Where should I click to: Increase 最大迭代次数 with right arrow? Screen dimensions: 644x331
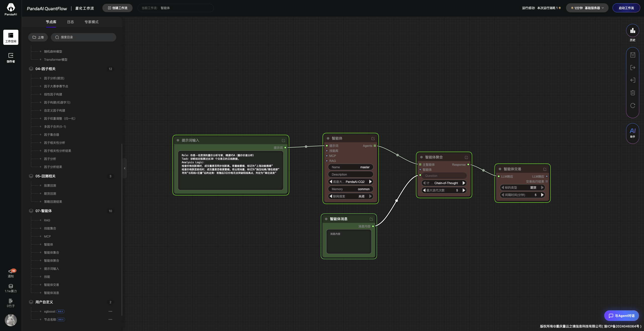pyautogui.click(x=464, y=190)
